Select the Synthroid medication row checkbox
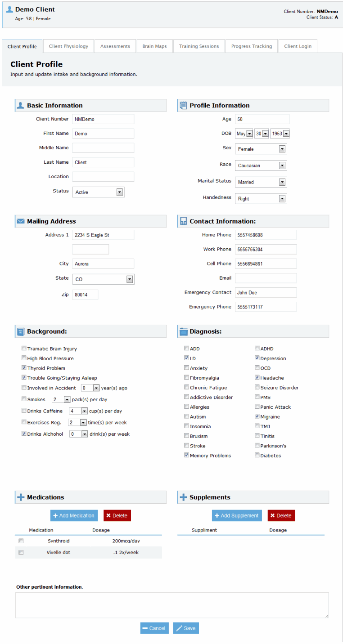Screen dimensions: 343x644 coord(21,541)
